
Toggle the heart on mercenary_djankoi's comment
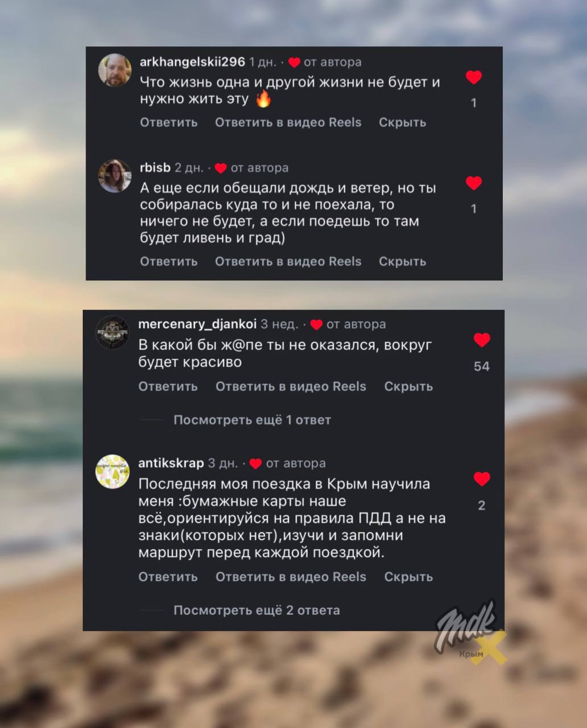pyautogui.click(x=482, y=340)
